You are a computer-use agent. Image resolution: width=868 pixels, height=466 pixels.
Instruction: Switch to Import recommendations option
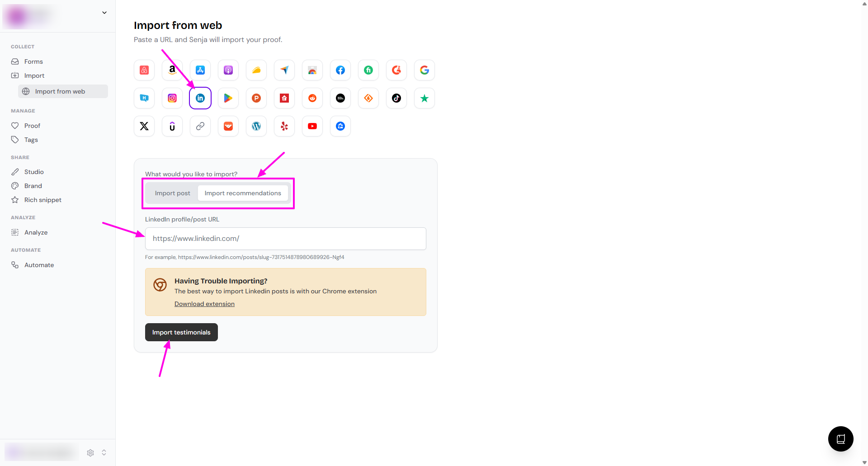click(243, 193)
